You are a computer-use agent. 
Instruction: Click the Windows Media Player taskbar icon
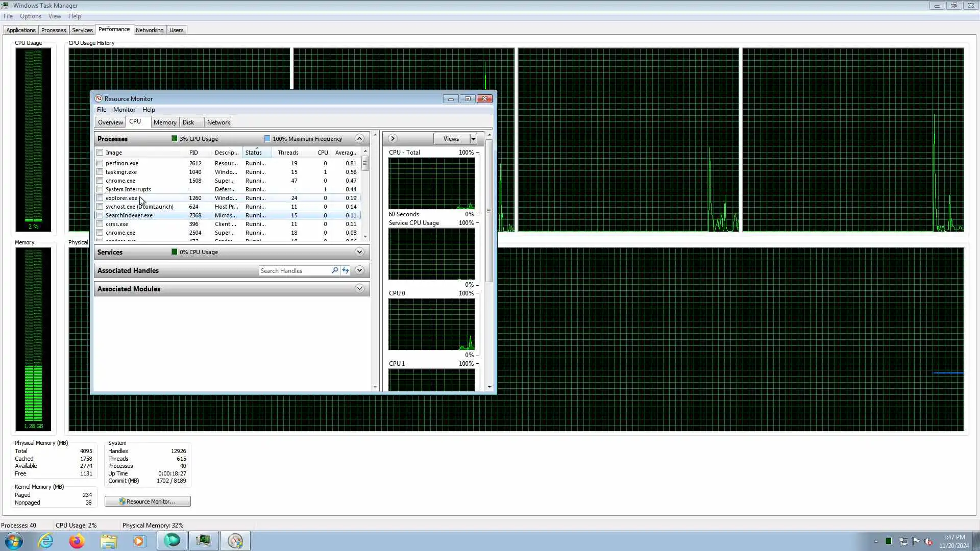click(x=139, y=541)
